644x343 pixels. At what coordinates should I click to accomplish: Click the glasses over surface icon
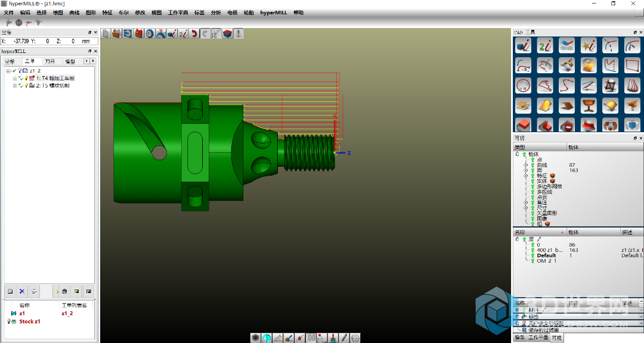point(567,45)
